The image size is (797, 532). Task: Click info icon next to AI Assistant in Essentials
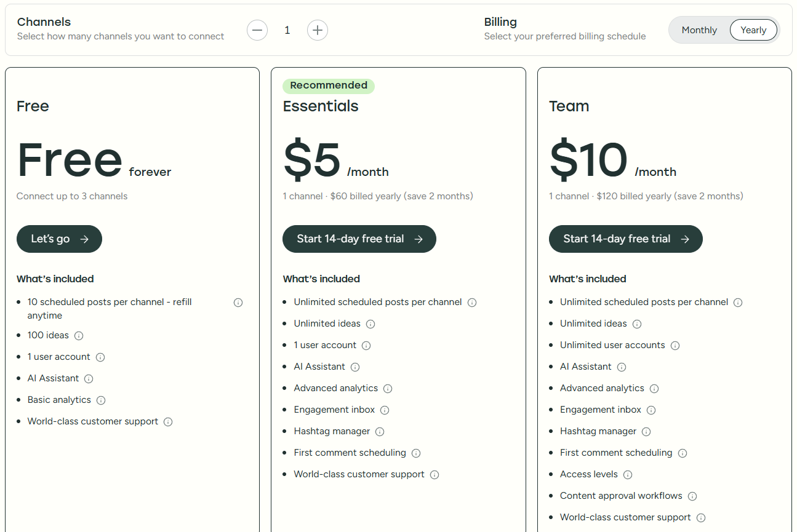coord(355,367)
